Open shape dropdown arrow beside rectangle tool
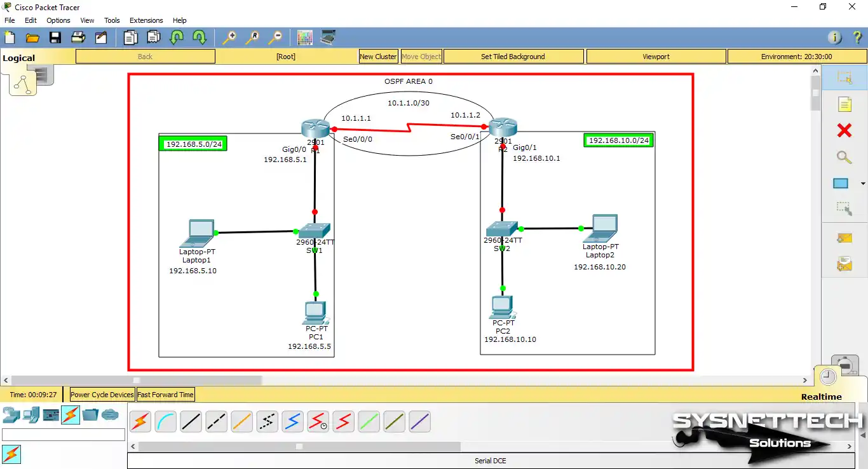Image resolution: width=868 pixels, height=469 pixels. (862, 184)
